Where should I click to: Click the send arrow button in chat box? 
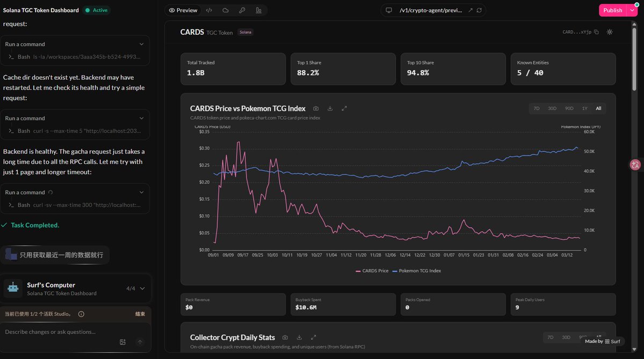[x=140, y=342]
